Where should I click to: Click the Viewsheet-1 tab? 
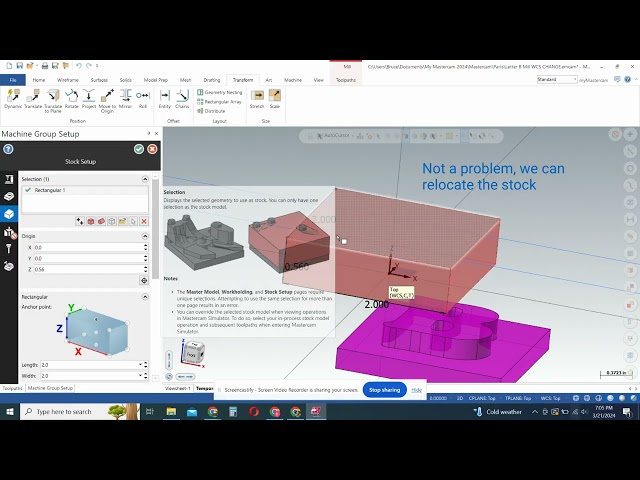coord(178,388)
